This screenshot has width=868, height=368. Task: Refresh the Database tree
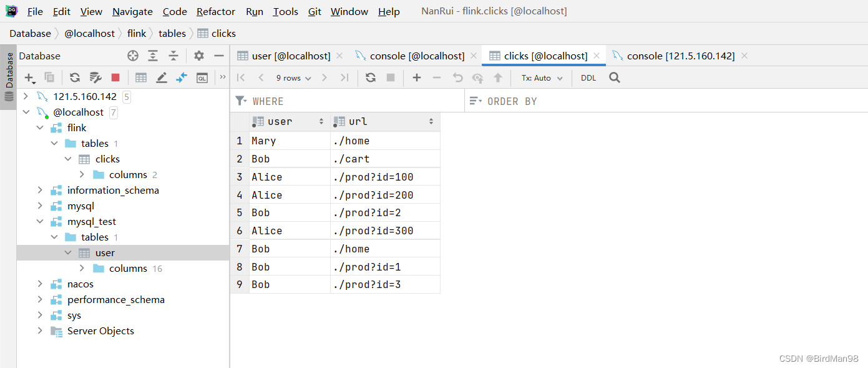point(75,77)
